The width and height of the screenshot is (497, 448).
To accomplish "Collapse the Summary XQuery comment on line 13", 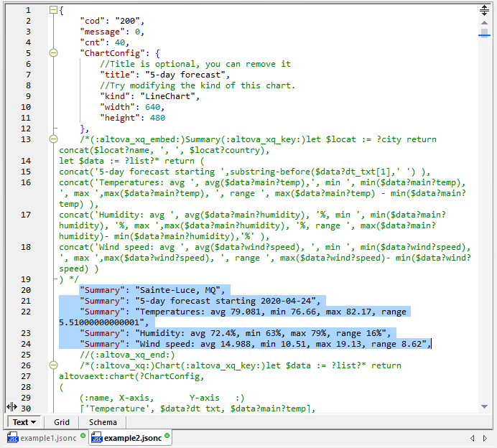I will [x=53, y=139].
